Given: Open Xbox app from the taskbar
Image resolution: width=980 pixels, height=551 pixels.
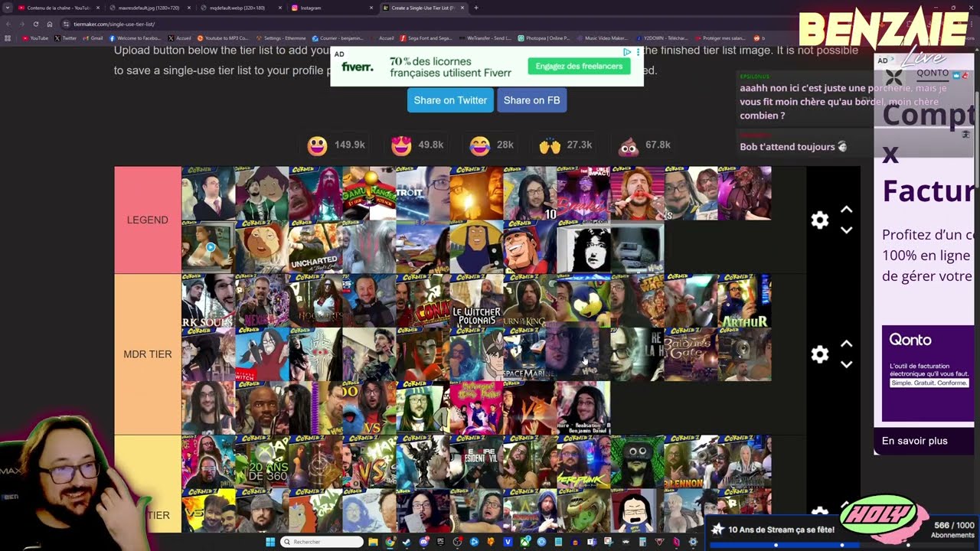Looking at the screenshot, I should click(525, 542).
